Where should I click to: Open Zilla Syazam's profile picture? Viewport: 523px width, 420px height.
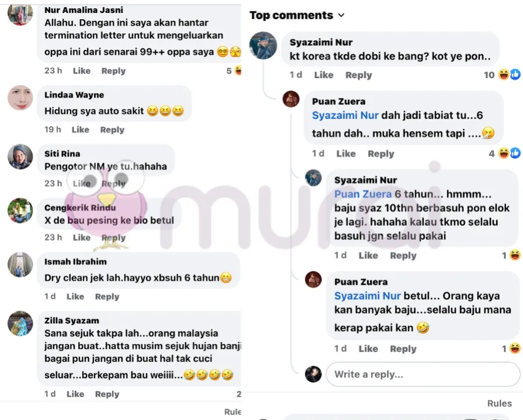(x=20, y=324)
